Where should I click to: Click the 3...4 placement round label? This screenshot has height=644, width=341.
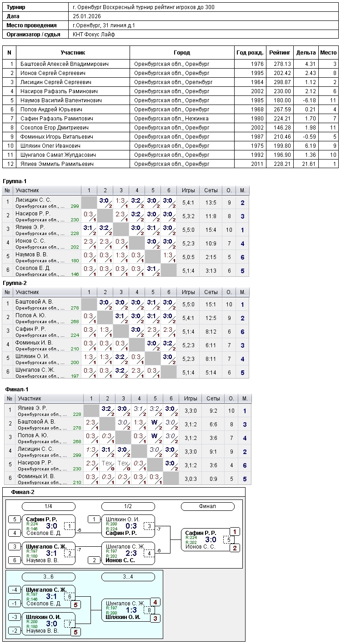coord(128,577)
